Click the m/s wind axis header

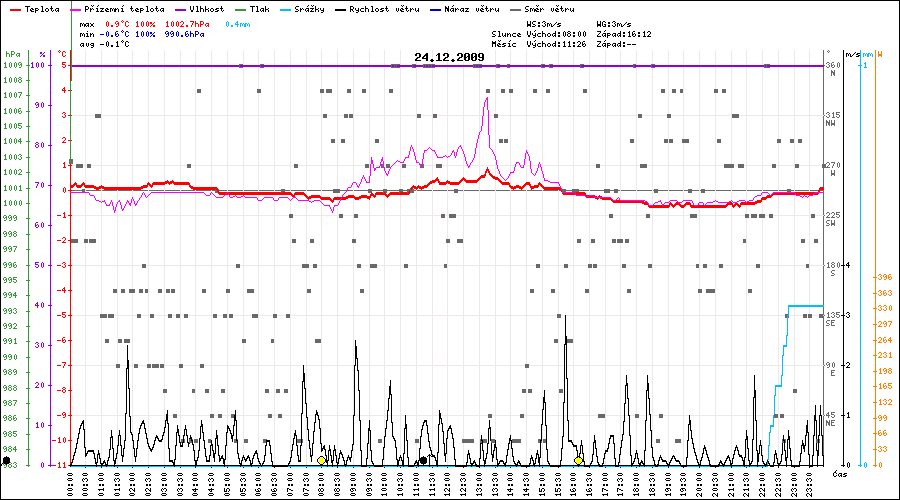point(852,54)
